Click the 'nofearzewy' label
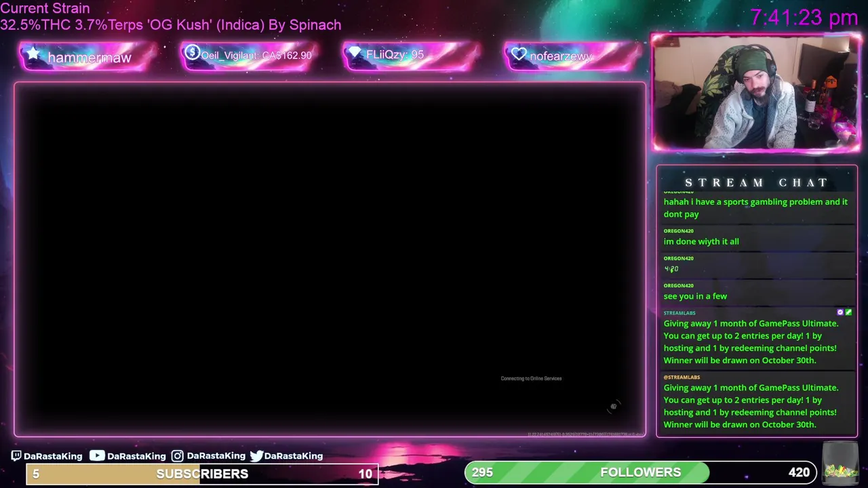This screenshot has width=868, height=488. pyautogui.click(x=561, y=56)
